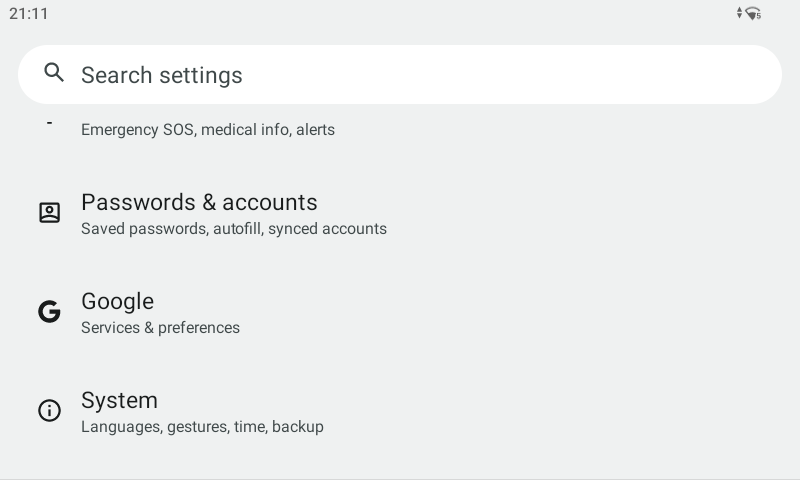This screenshot has height=480, width=800.
Task: Focus the Search settings field
Action: (400, 74)
